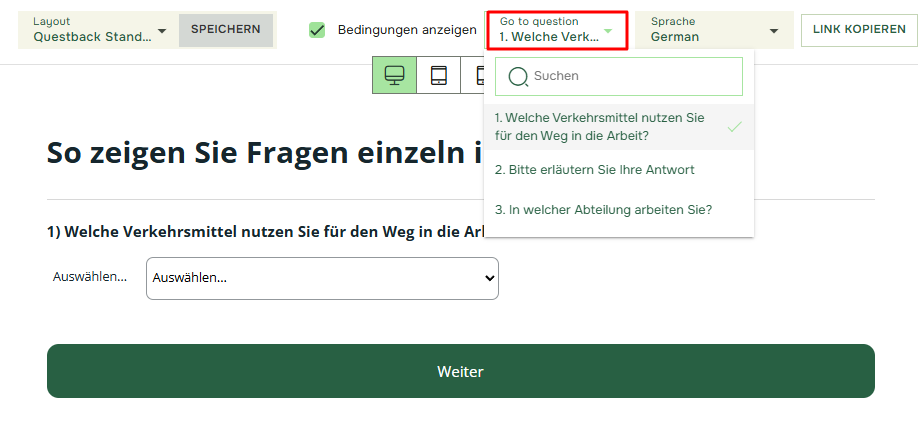Image resolution: width=918 pixels, height=427 pixels.
Task: Choose question 1 Welche Verkehrsmittel from list
Action: click(600, 126)
